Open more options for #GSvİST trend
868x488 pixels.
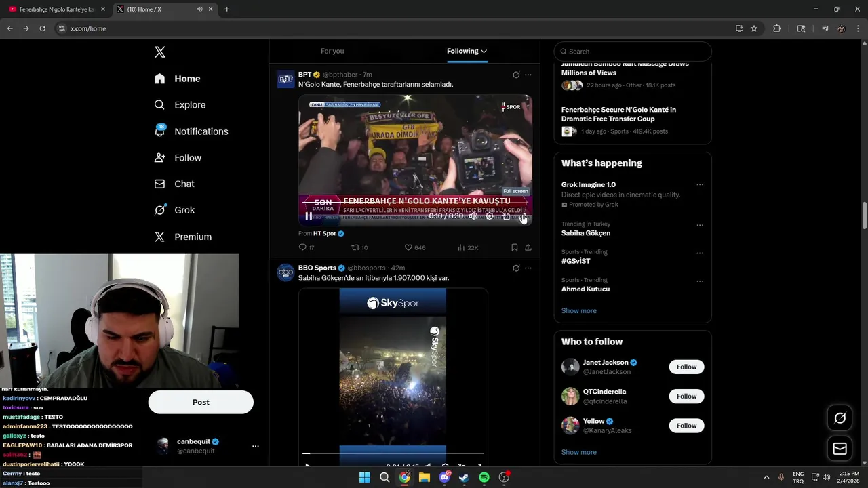pyautogui.click(x=700, y=253)
